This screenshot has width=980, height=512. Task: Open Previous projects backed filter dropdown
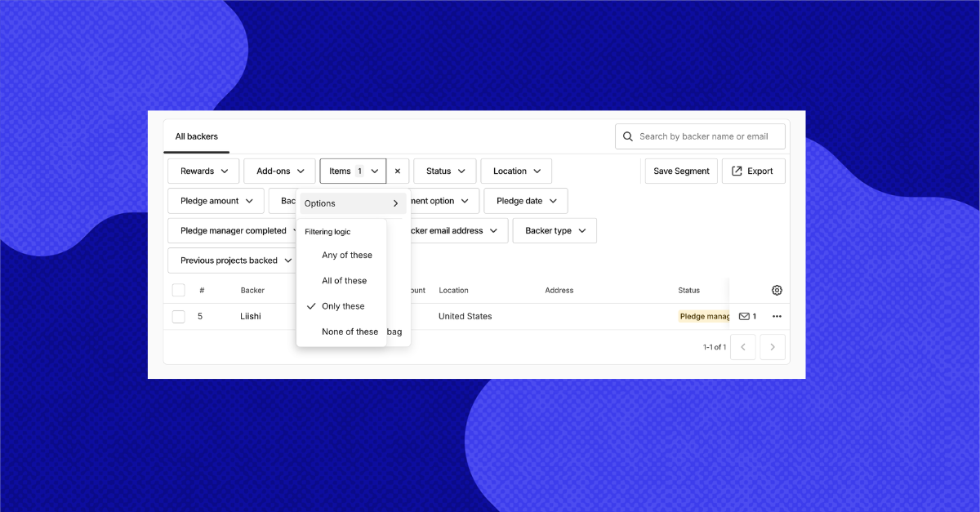click(234, 260)
